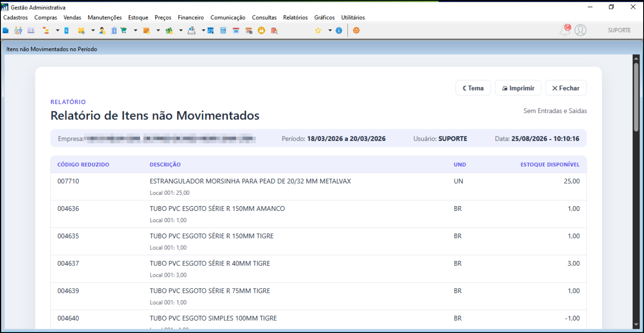This screenshot has height=333, width=644.
Task: Open the cash register toolbar icon
Action: [191, 30]
